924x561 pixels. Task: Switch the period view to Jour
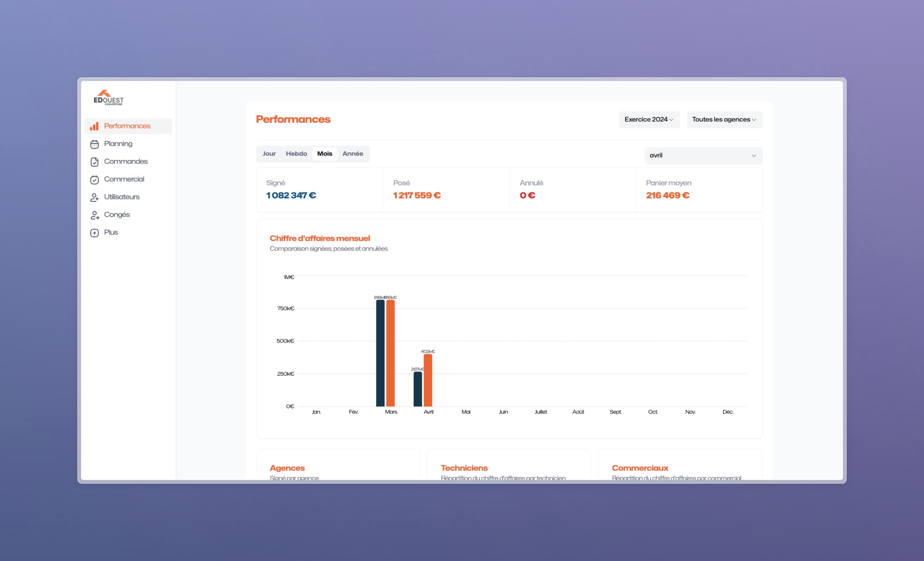coord(269,154)
